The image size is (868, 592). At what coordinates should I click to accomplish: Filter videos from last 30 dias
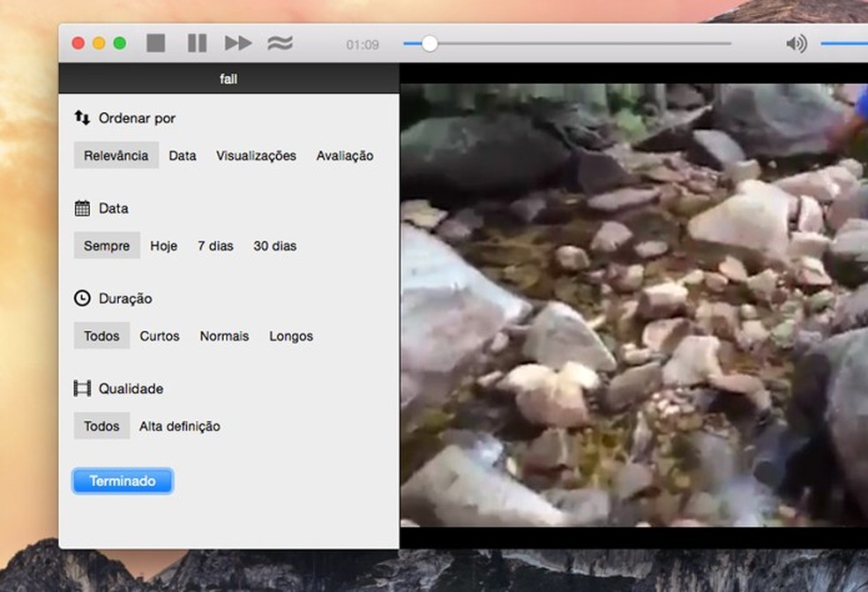275,246
